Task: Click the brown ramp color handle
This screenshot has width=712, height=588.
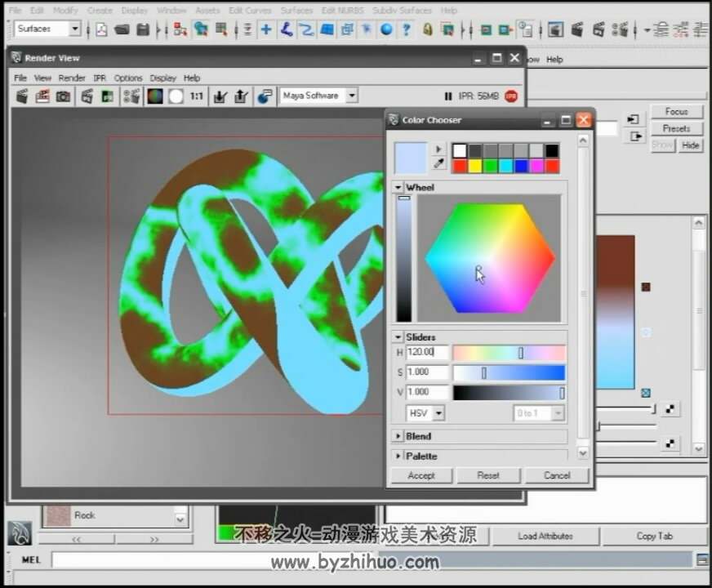Action: [x=646, y=287]
